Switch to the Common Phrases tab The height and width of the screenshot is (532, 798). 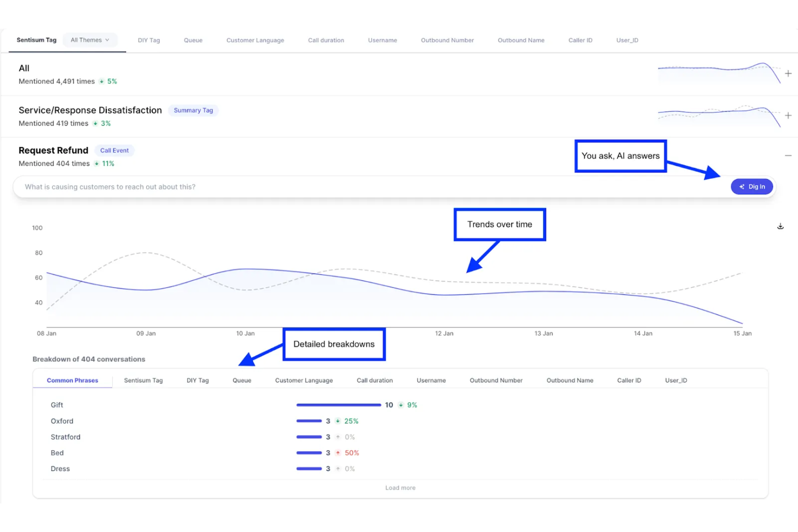72,380
